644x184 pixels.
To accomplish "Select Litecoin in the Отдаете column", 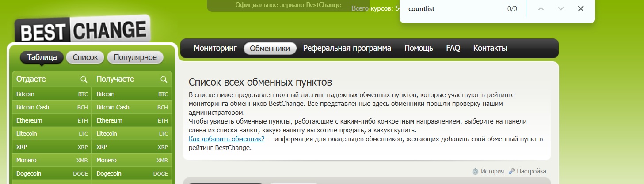I will click(x=52, y=134).
